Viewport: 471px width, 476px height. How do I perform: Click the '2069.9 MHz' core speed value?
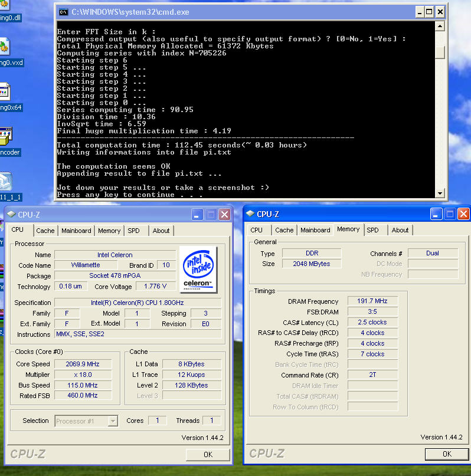83,364
